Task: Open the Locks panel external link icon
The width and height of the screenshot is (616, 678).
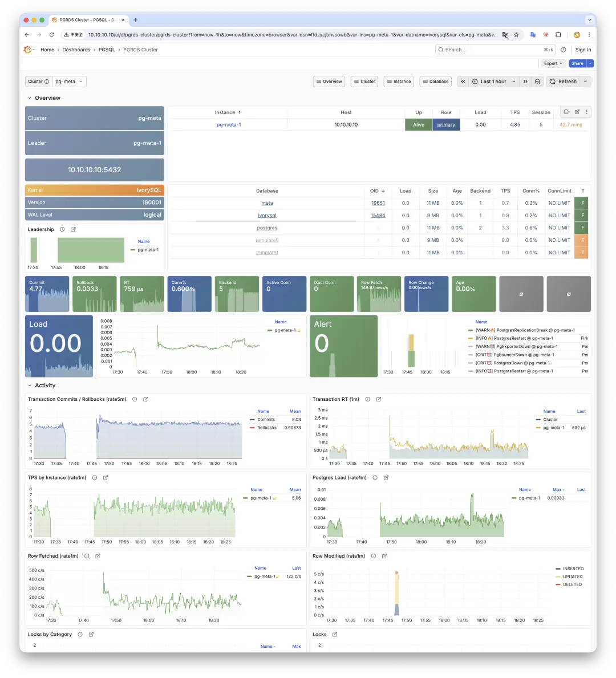Action: pyautogui.click(x=335, y=634)
